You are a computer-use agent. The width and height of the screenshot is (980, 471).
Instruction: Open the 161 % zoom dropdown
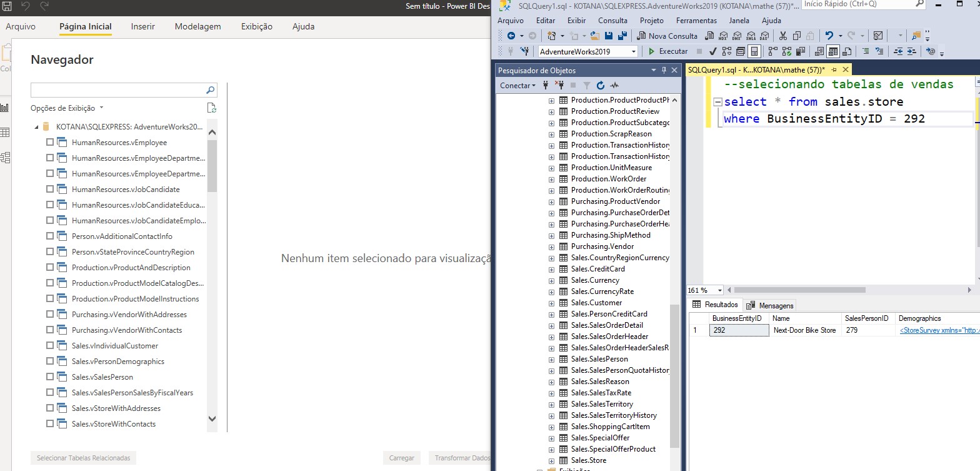720,290
